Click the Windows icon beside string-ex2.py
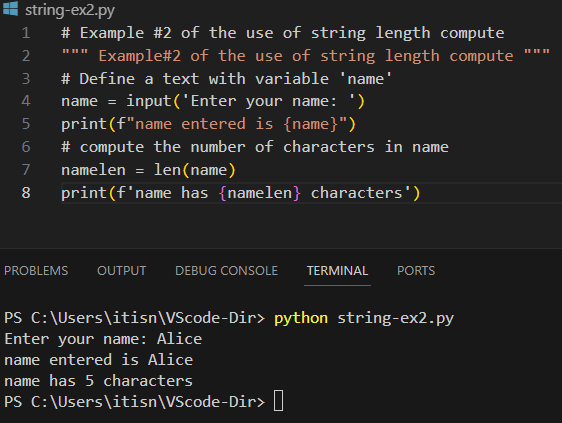Image resolution: width=562 pixels, height=423 pixels. point(10,8)
